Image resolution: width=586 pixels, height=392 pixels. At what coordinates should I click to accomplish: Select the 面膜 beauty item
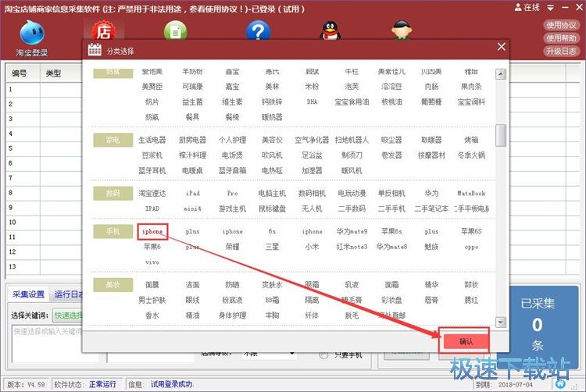(x=152, y=285)
